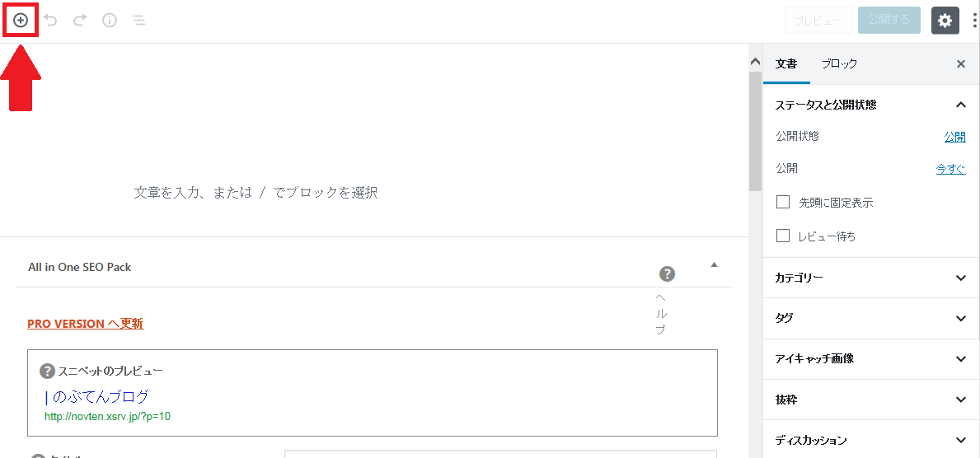Enable the 先頭に固定表示 checkbox
The height and width of the screenshot is (458, 980).
(783, 202)
